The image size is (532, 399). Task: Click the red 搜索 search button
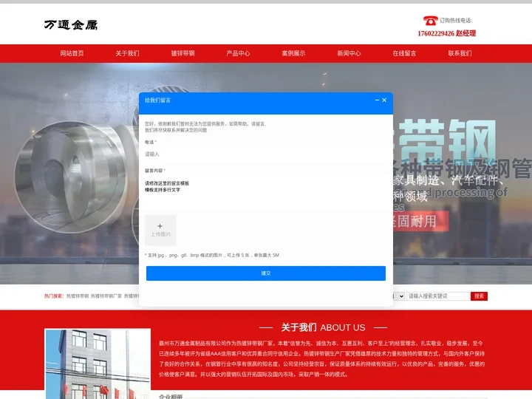pyautogui.click(x=479, y=296)
